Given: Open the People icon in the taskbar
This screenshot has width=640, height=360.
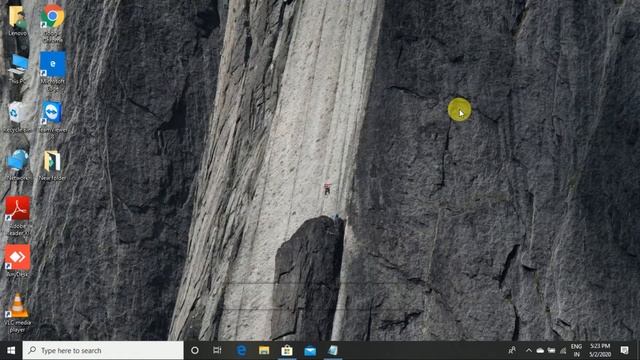Looking at the screenshot, I should pos(512,351).
